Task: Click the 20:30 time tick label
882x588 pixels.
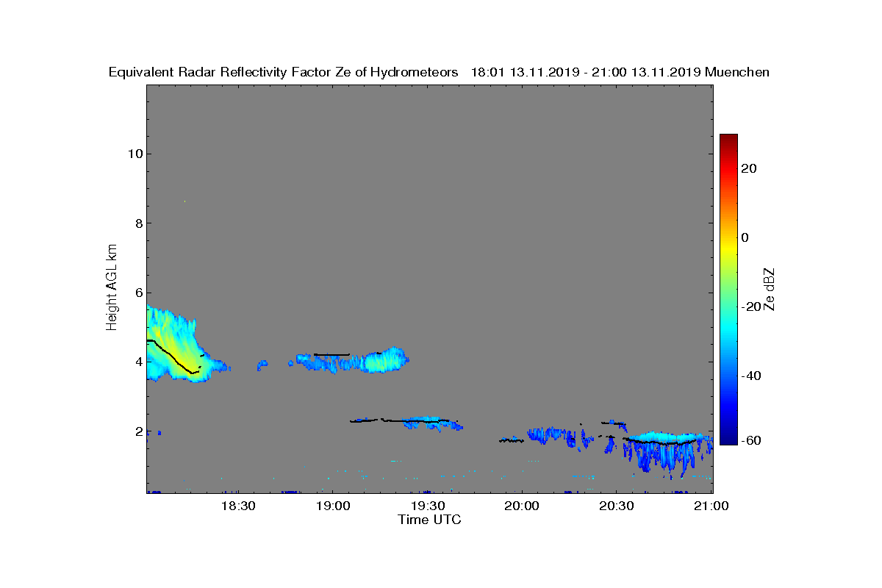Action: pyautogui.click(x=616, y=506)
